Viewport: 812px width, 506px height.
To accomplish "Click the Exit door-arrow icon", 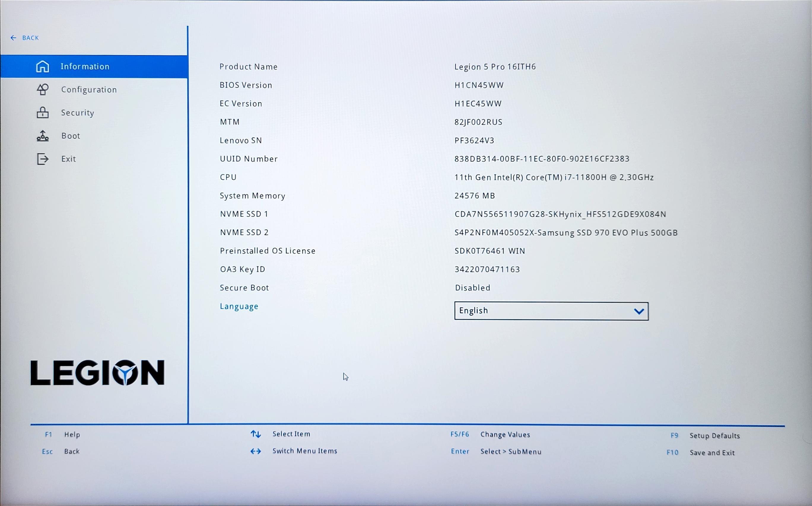I will click(42, 159).
